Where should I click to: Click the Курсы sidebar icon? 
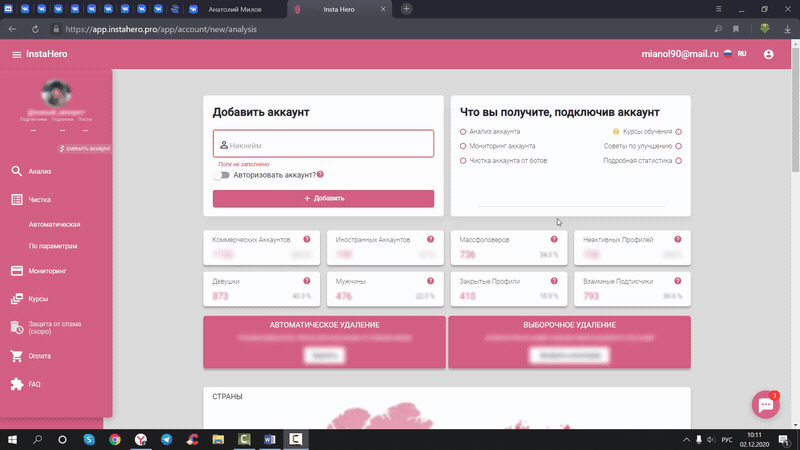coord(16,299)
